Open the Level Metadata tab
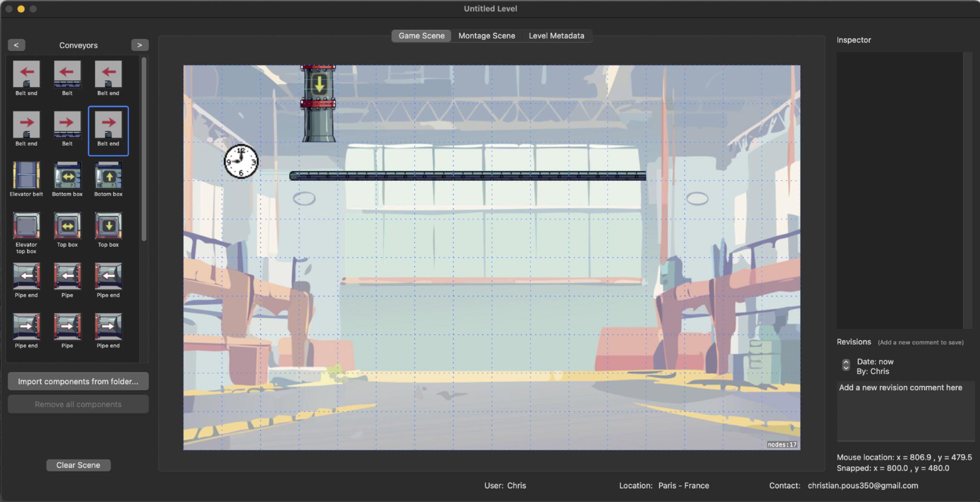 [x=556, y=36]
